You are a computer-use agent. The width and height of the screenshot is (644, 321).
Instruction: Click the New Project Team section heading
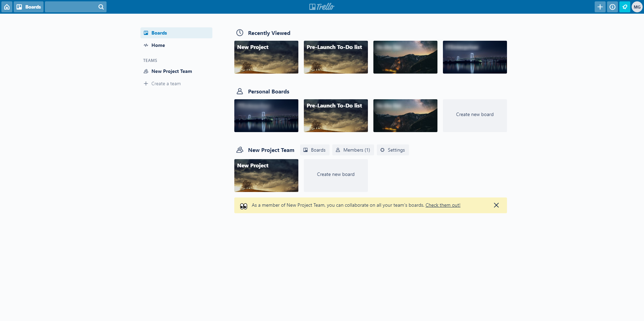(x=271, y=150)
